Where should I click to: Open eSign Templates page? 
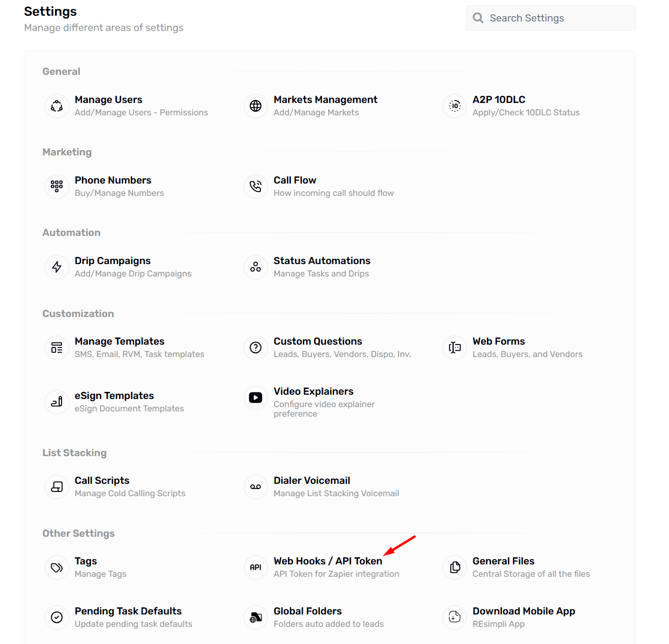coord(114,396)
